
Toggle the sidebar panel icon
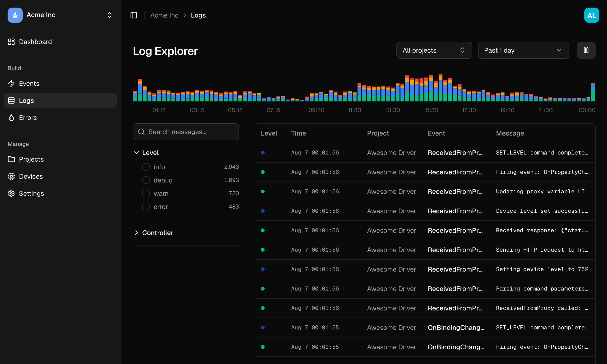(134, 15)
